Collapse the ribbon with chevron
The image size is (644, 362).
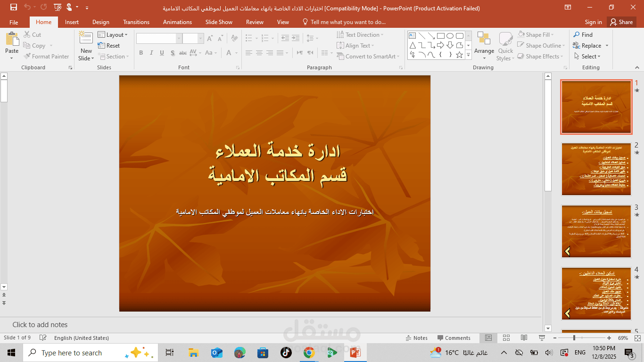pos(638,68)
